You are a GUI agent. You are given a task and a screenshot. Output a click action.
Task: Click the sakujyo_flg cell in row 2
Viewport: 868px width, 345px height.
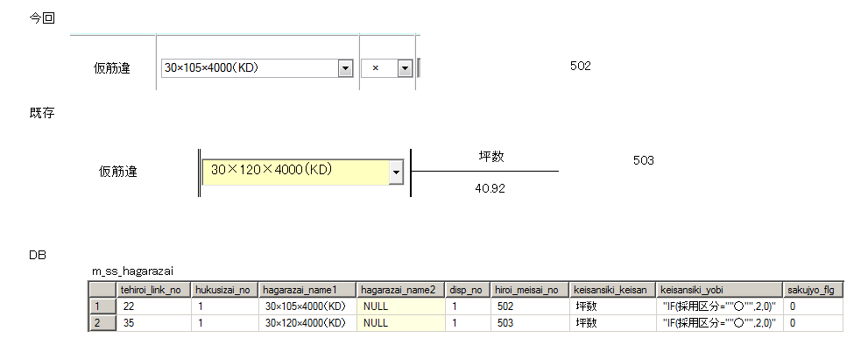[813, 323]
